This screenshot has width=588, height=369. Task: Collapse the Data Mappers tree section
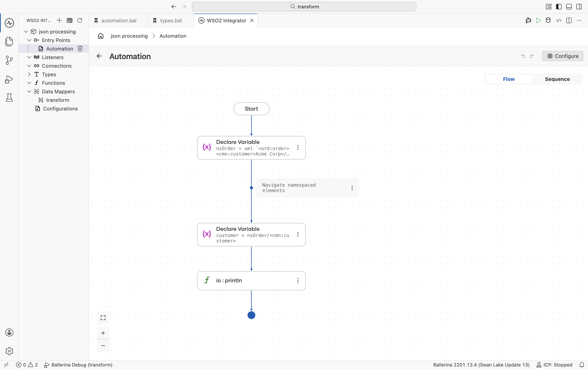[x=29, y=91]
